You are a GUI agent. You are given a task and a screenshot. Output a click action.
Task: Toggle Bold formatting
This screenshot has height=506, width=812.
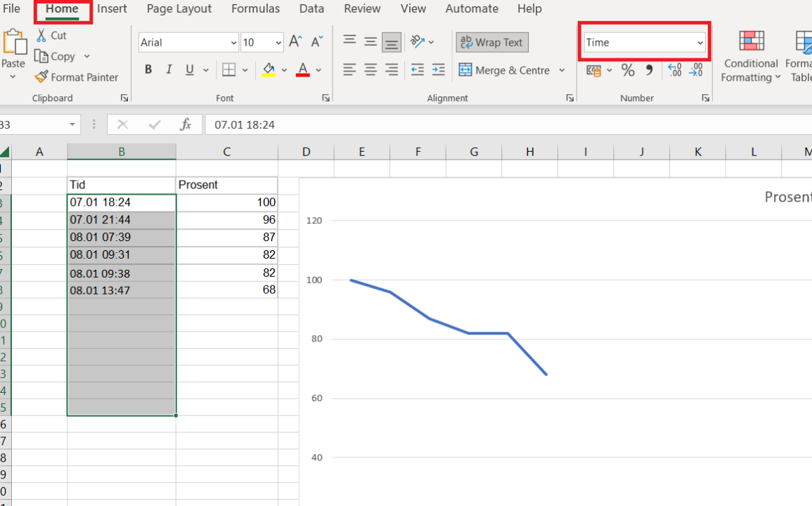pyautogui.click(x=148, y=70)
